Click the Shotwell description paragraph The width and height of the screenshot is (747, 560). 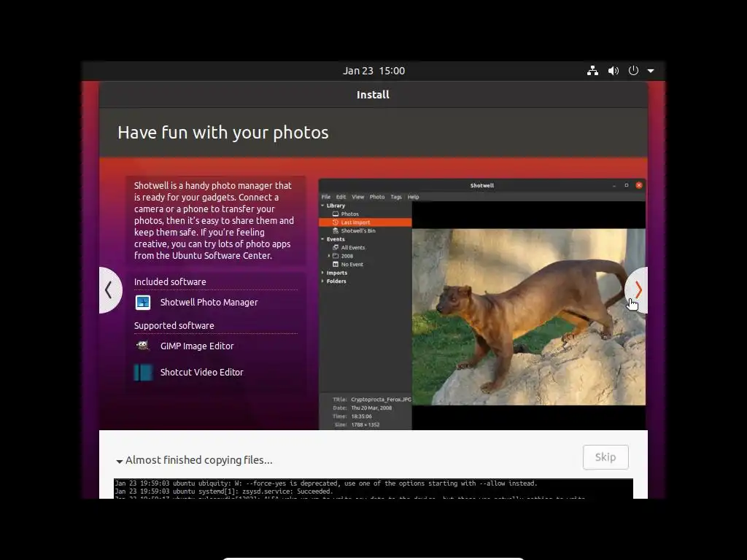click(214, 220)
